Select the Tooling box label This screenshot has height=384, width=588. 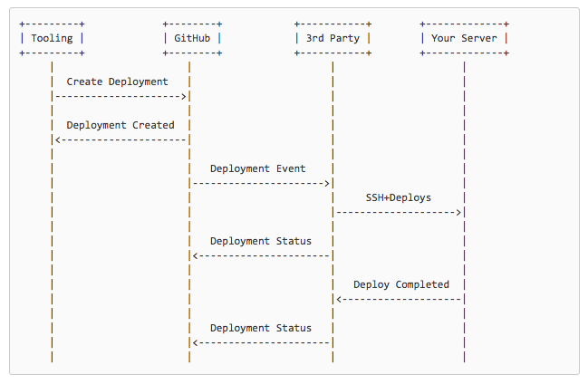[52, 38]
